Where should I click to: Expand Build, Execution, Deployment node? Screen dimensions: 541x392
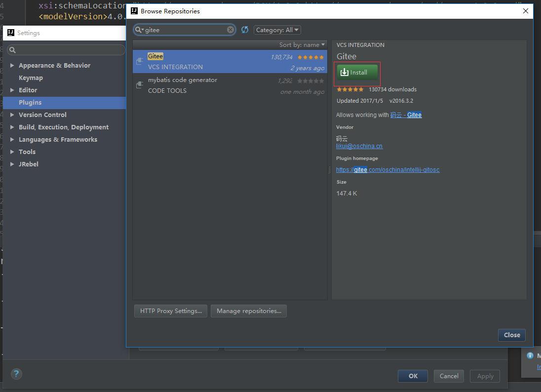coord(12,127)
